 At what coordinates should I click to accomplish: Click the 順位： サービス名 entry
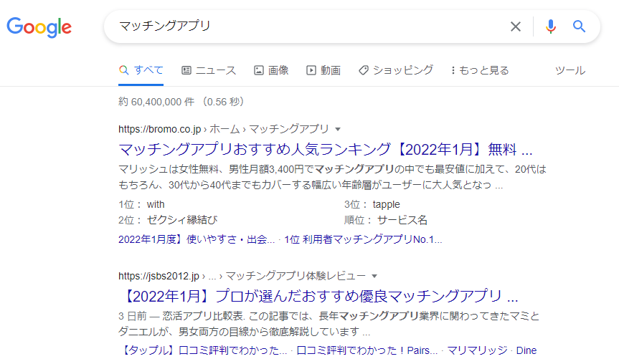click(386, 220)
